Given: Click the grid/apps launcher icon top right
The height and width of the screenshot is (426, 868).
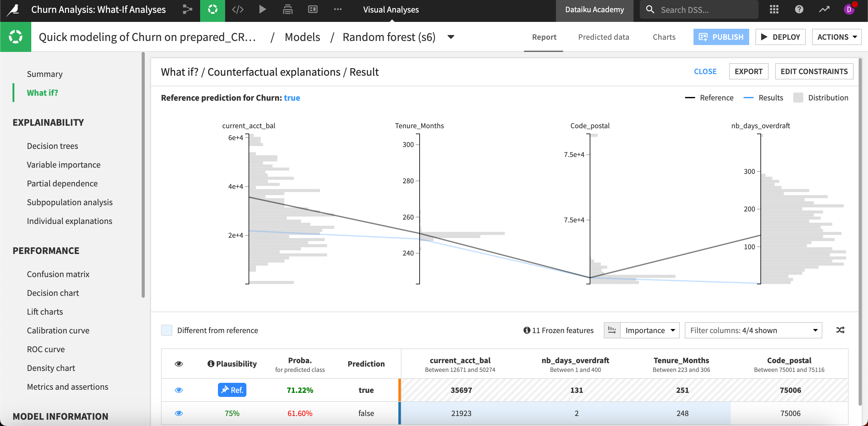Looking at the screenshot, I should tap(775, 9).
